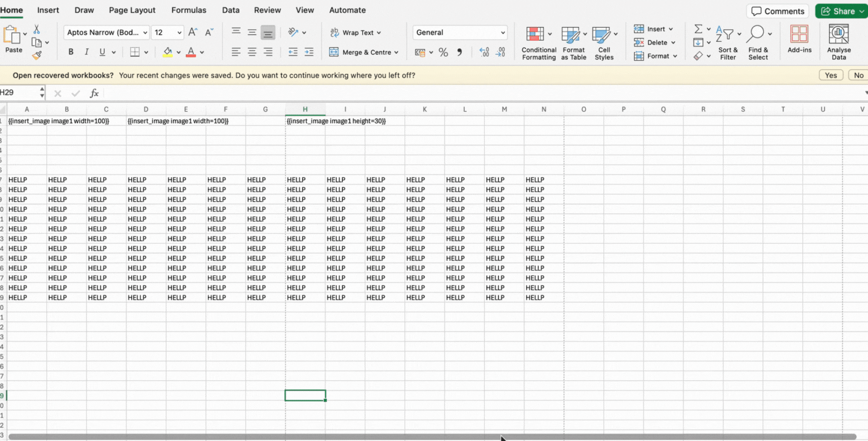
Task: Increase font size with larger A icon
Action: 192,33
